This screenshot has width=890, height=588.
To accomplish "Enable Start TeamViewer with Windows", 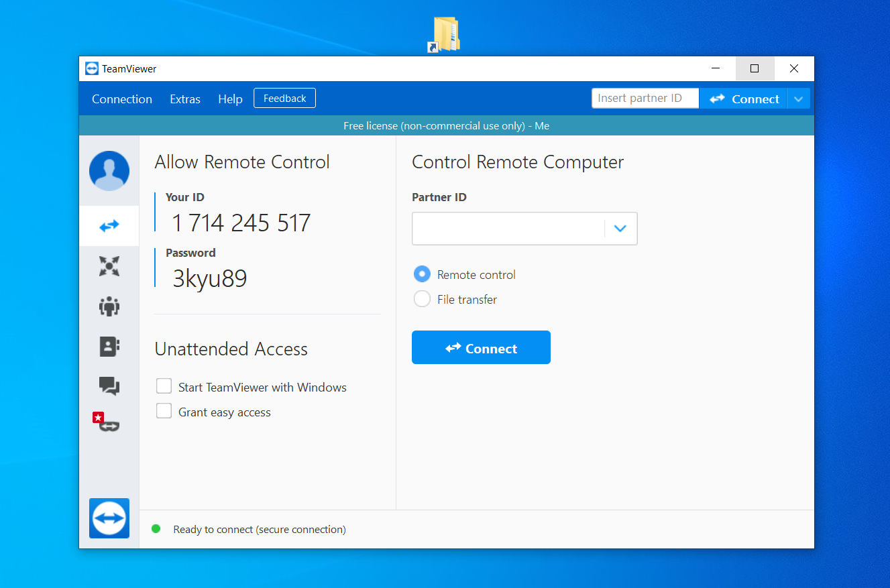I will (164, 386).
